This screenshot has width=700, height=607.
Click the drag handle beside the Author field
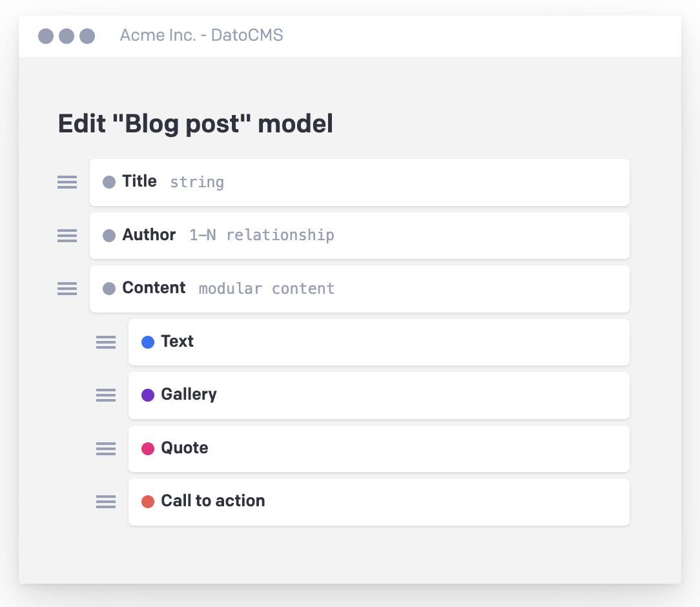point(67,236)
